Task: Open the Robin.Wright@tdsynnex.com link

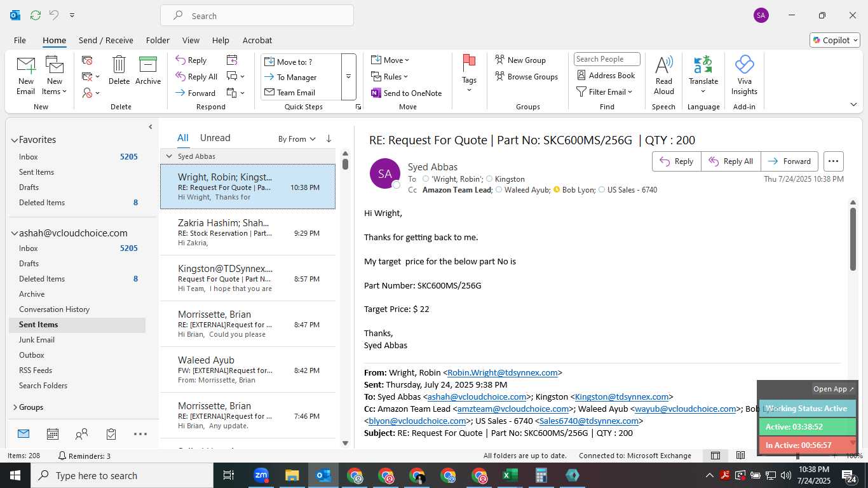Action: click(502, 373)
